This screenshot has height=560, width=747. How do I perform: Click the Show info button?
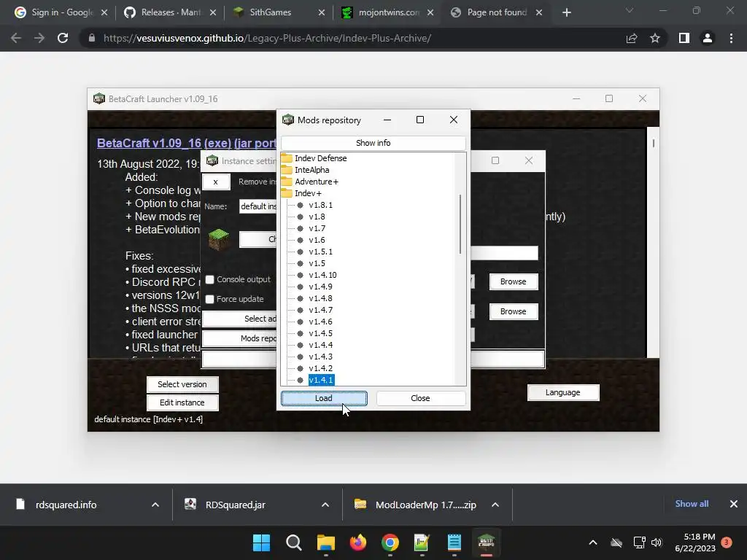[x=373, y=143]
